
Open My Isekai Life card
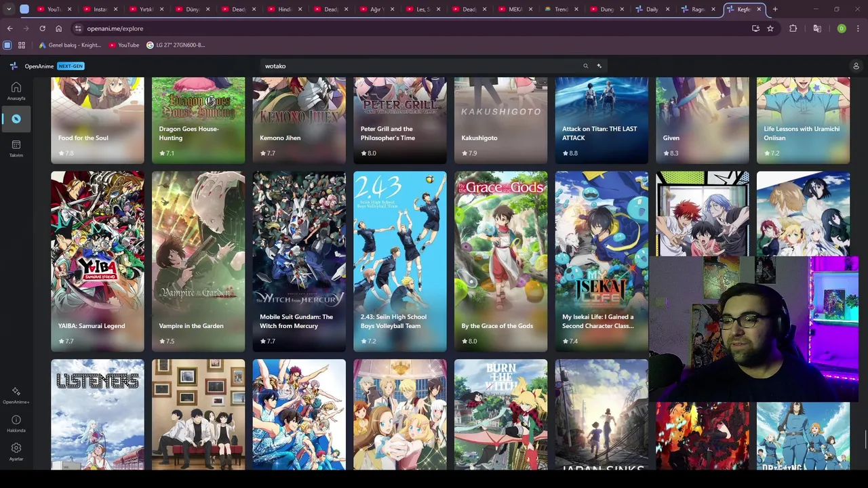coord(601,262)
